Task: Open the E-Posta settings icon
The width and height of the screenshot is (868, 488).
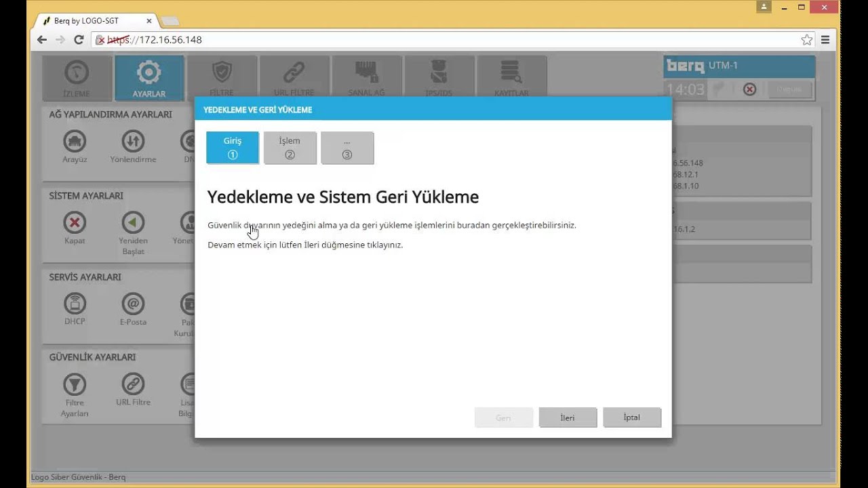Action: click(133, 303)
